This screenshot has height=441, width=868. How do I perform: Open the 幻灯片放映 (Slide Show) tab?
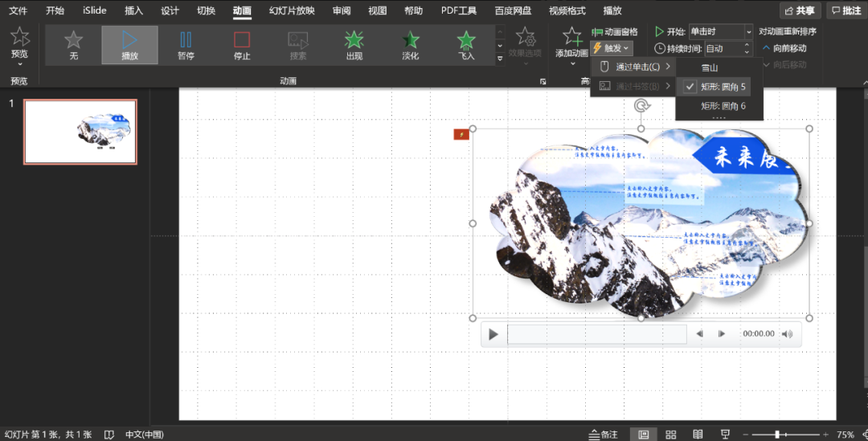click(292, 10)
